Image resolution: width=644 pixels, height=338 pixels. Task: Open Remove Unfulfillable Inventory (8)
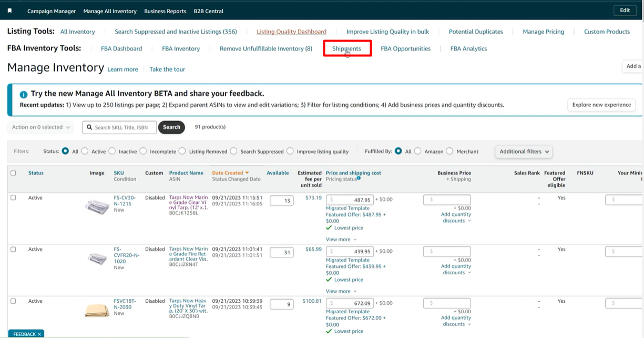[x=266, y=48]
